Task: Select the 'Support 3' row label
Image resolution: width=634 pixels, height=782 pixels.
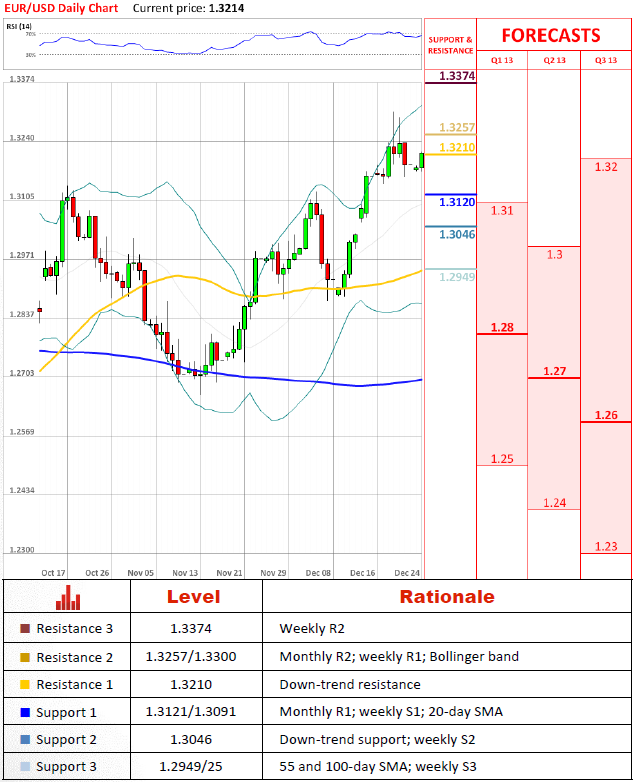Action: pyautogui.click(x=66, y=767)
